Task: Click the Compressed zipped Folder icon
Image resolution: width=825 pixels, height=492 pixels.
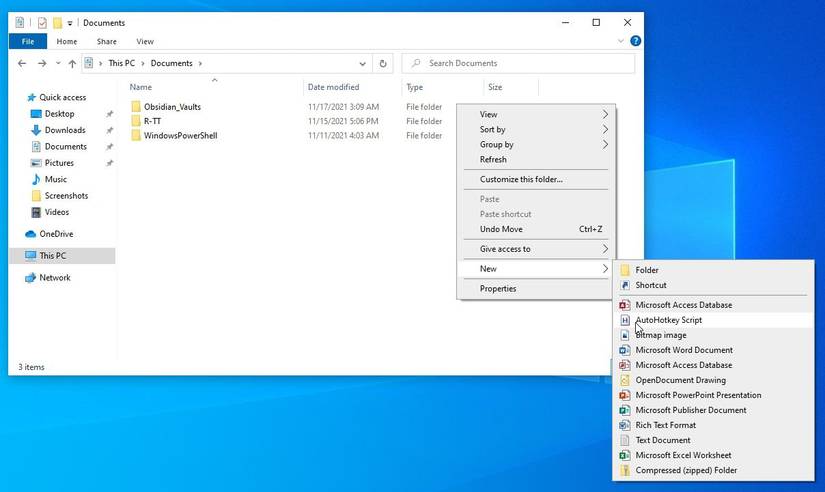Action: pyautogui.click(x=625, y=470)
